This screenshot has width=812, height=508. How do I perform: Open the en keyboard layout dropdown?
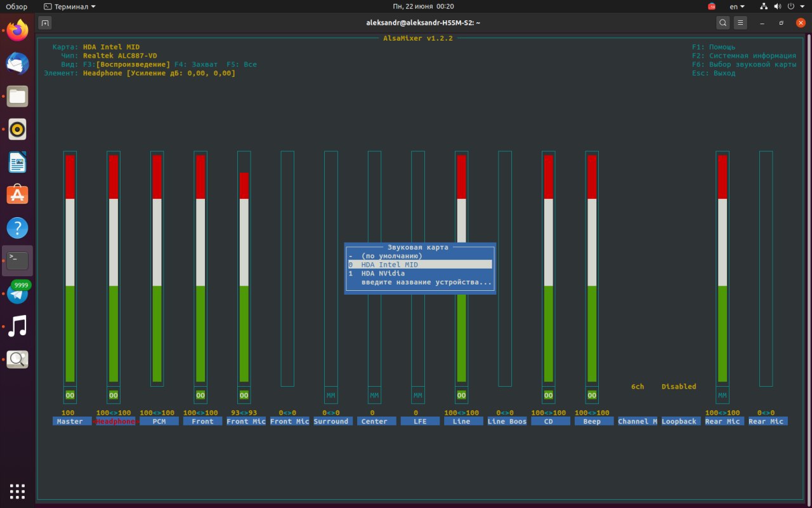[x=737, y=6]
